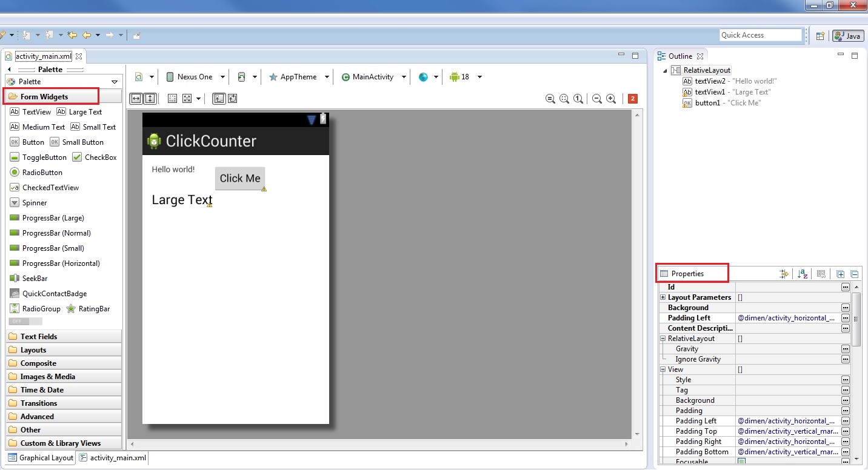Open the Background property editor via ellipsis
Viewport: 868px width, 470px height.
tap(845, 308)
